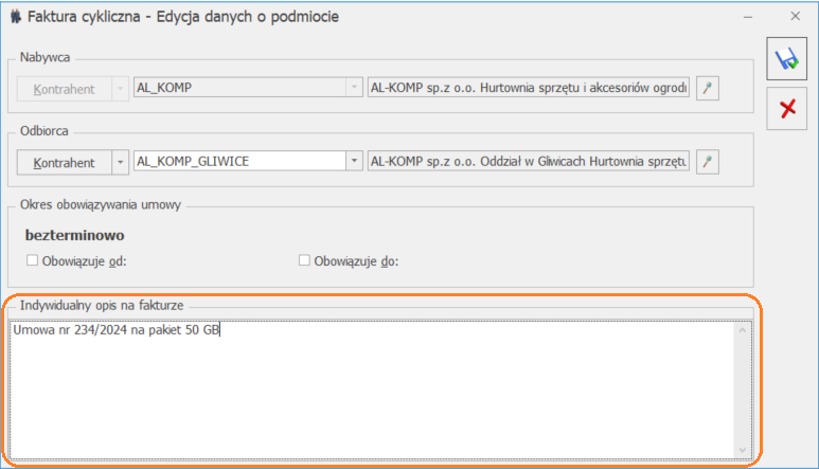Image resolution: width=819 pixels, height=469 pixels.
Task: Open the AL_KOMP_GLIWICE combo box list
Action: tap(353, 162)
